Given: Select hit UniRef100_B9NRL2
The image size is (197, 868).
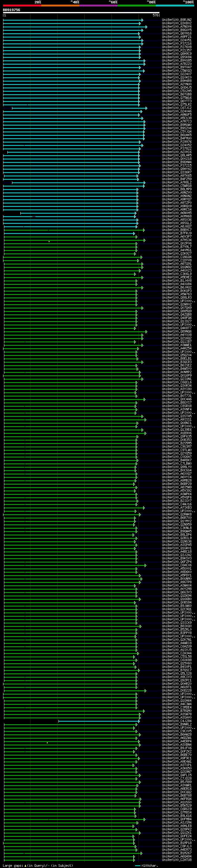Looking at the screenshot, I should 177,724.
